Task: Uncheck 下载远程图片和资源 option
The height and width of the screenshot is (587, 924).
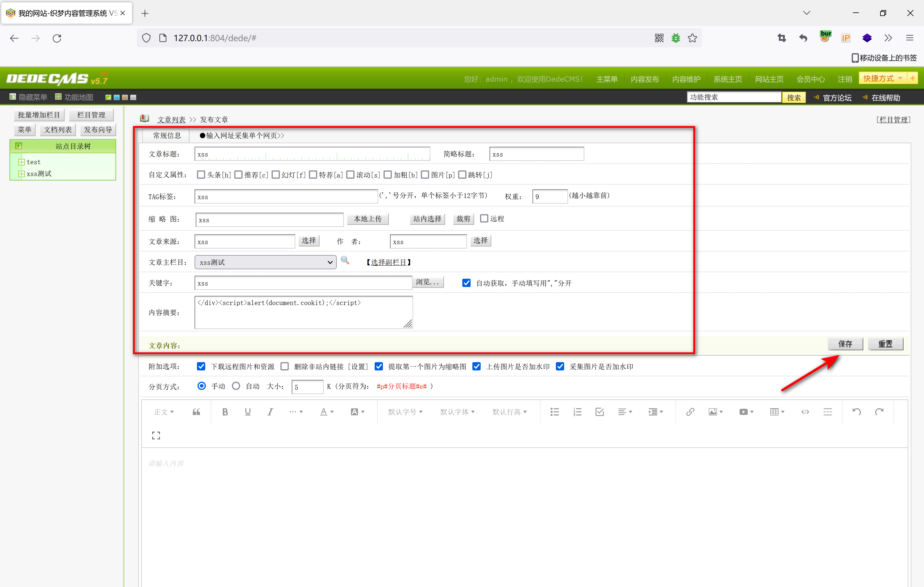Action: click(x=201, y=367)
